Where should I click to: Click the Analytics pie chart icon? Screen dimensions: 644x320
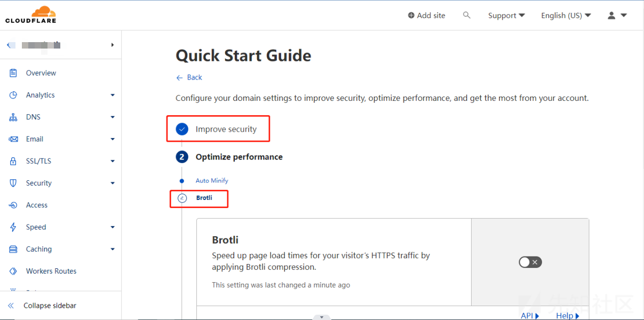(13, 95)
